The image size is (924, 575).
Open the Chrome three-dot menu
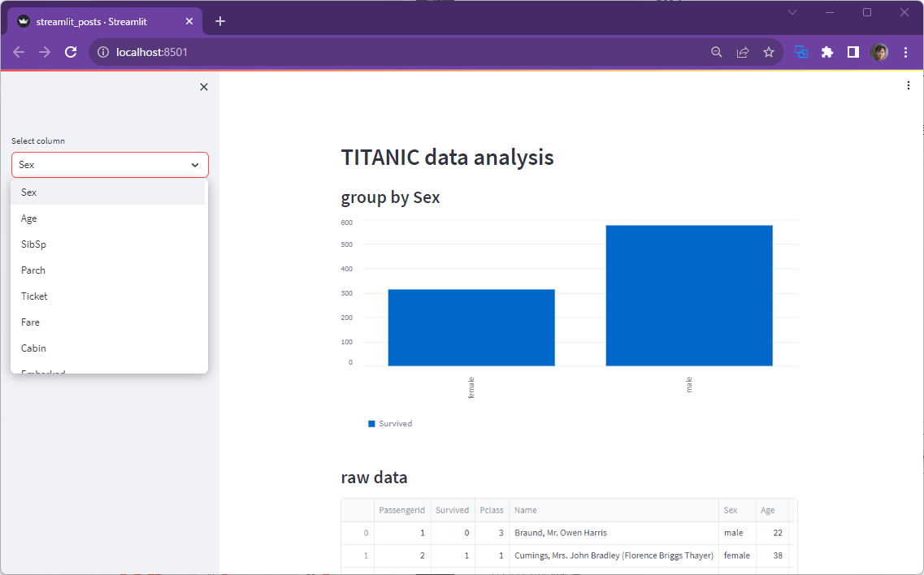pyautogui.click(x=905, y=51)
